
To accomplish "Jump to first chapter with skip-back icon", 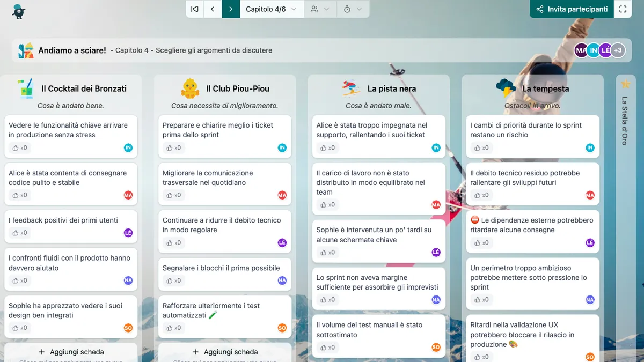I will (195, 9).
